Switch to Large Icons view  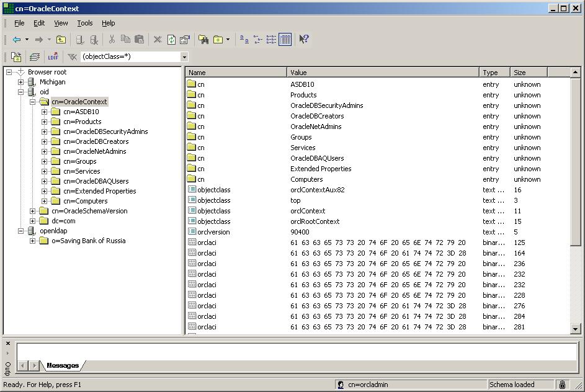[x=244, y=39]
